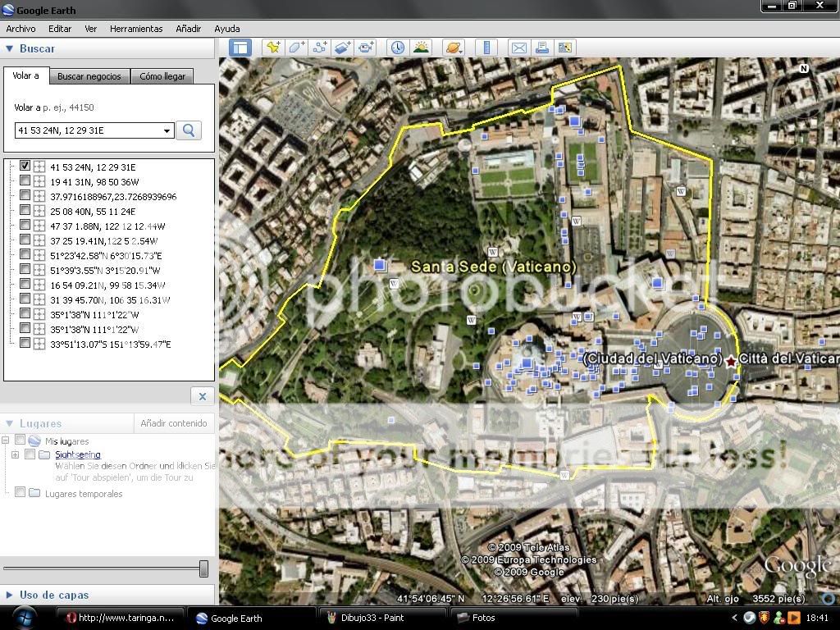Open the Editar menu
This screenshot has height=630, width=840.
point(60,29)
